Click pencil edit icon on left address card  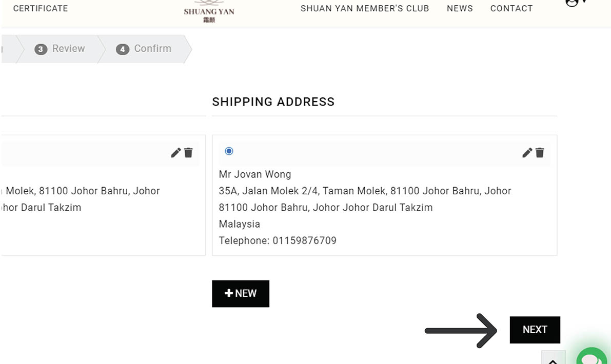click(175, 153)
